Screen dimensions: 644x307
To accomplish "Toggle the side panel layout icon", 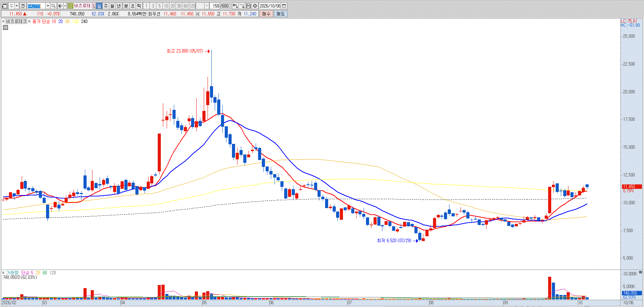I will pos(4,6).
